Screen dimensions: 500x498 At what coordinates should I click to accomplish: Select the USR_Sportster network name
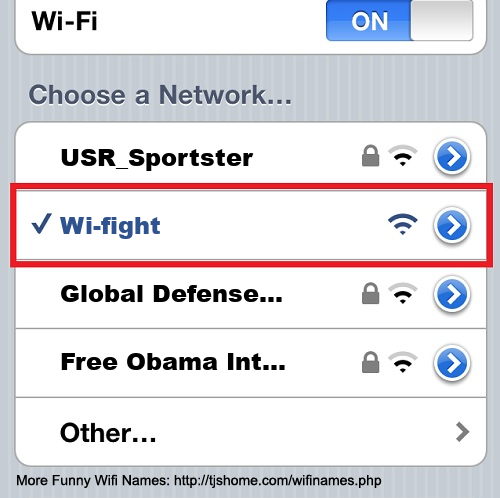pos(157,157)
